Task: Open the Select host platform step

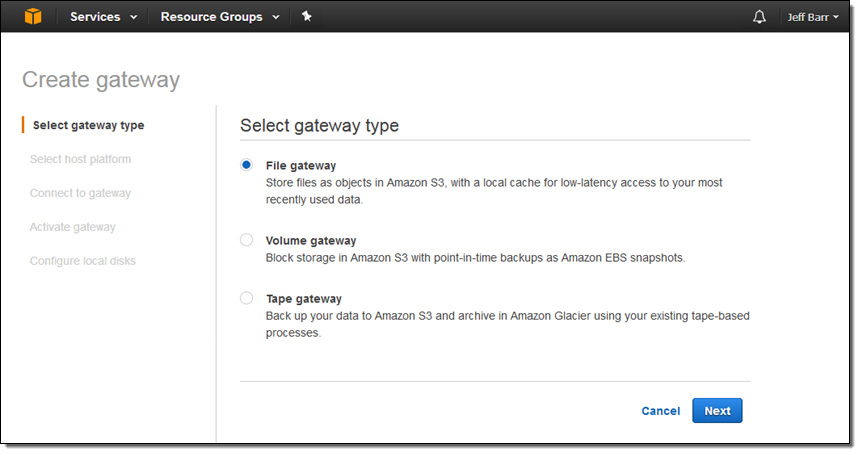Action: point(80,160)
